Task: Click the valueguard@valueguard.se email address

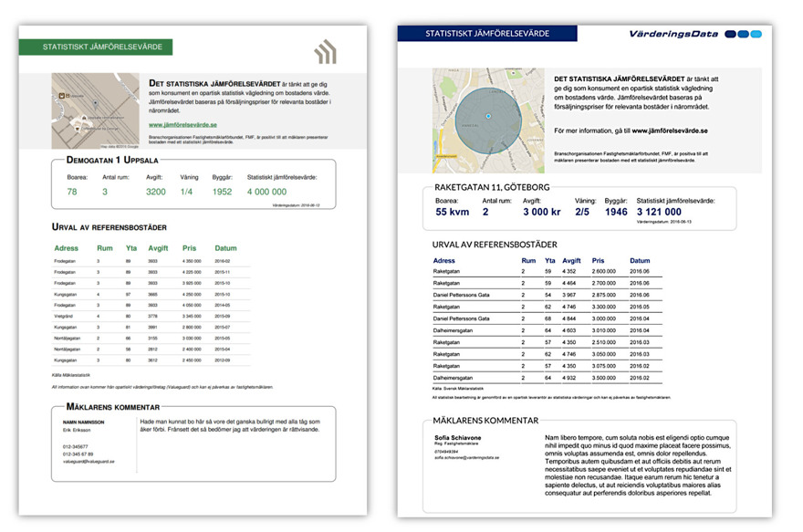Action: (x=89, y=462)
